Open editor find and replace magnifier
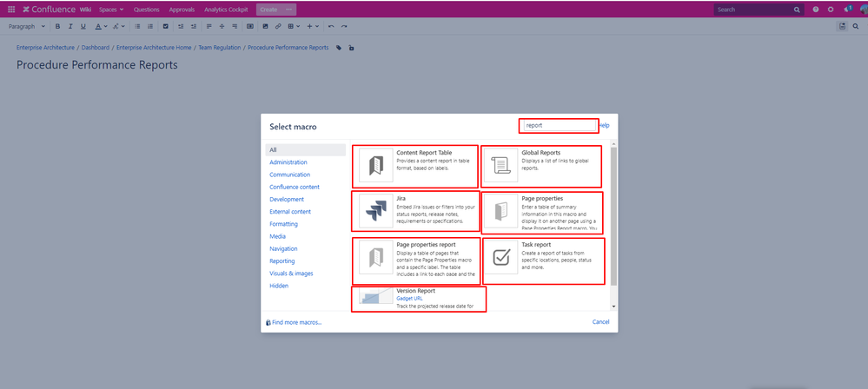 click(856, 26)
